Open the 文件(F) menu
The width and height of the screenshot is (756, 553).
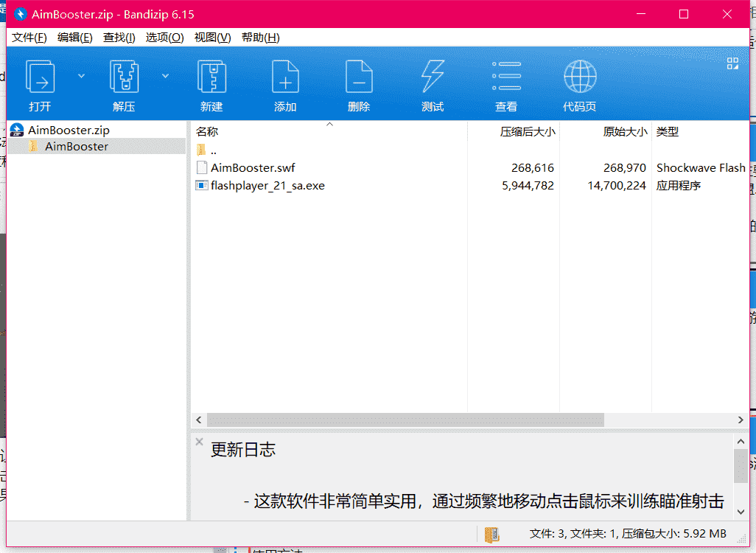point(29,38)
